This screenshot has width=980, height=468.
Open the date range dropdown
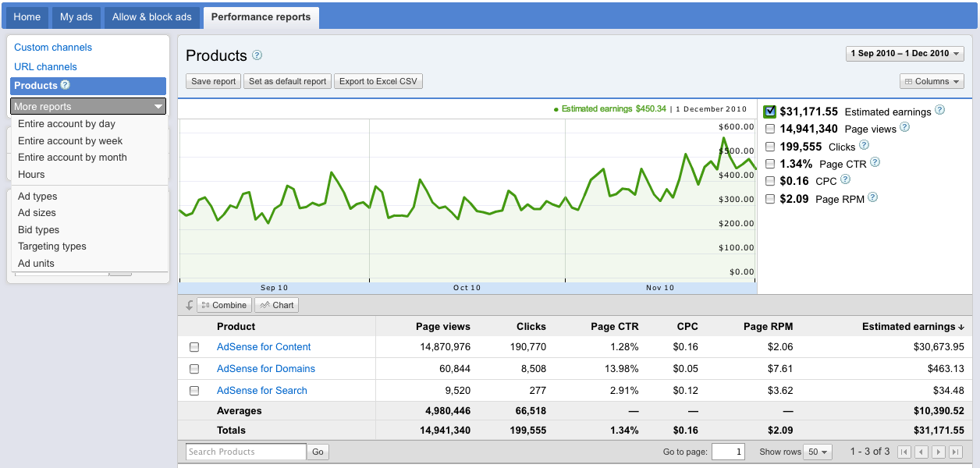coord(905,53)
